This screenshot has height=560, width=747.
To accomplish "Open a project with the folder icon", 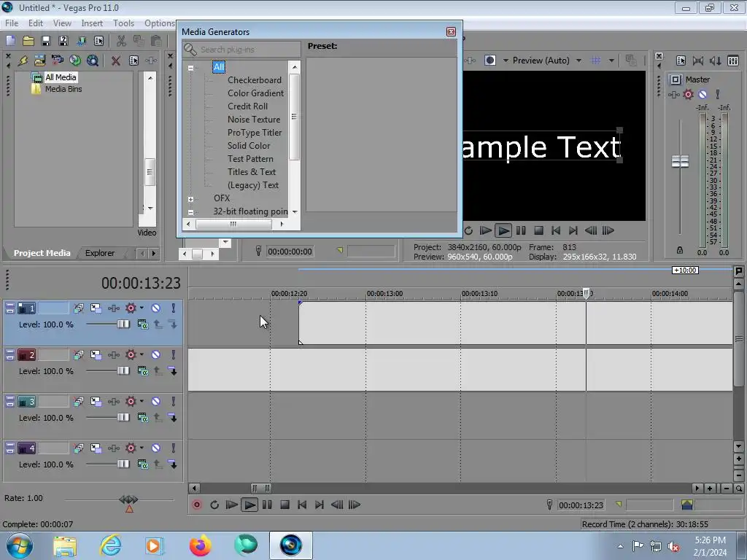I will click(28, 41).
